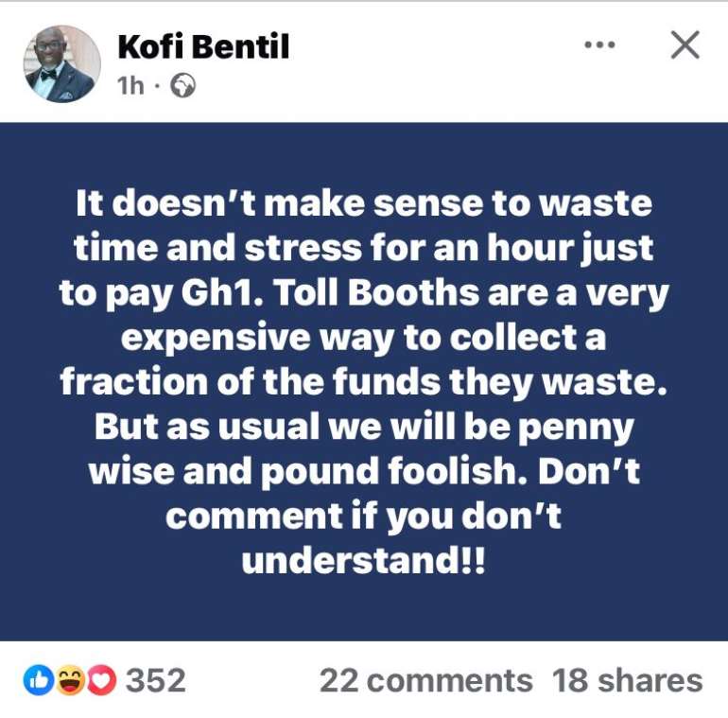View the 18 shares list
The height and width of the screenshot is (718, 728).
pyautogui.click(x=627, y=681)
